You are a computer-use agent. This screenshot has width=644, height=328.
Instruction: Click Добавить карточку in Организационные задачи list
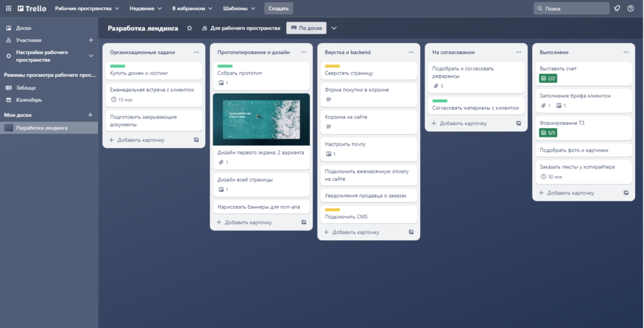(x=140, y=140)
